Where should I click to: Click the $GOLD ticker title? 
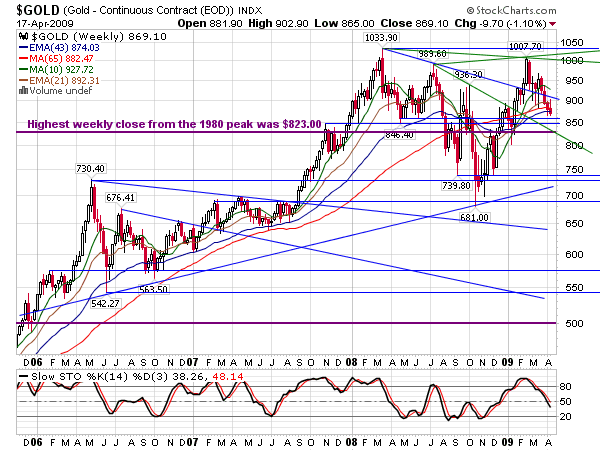(x=38, y=10)
